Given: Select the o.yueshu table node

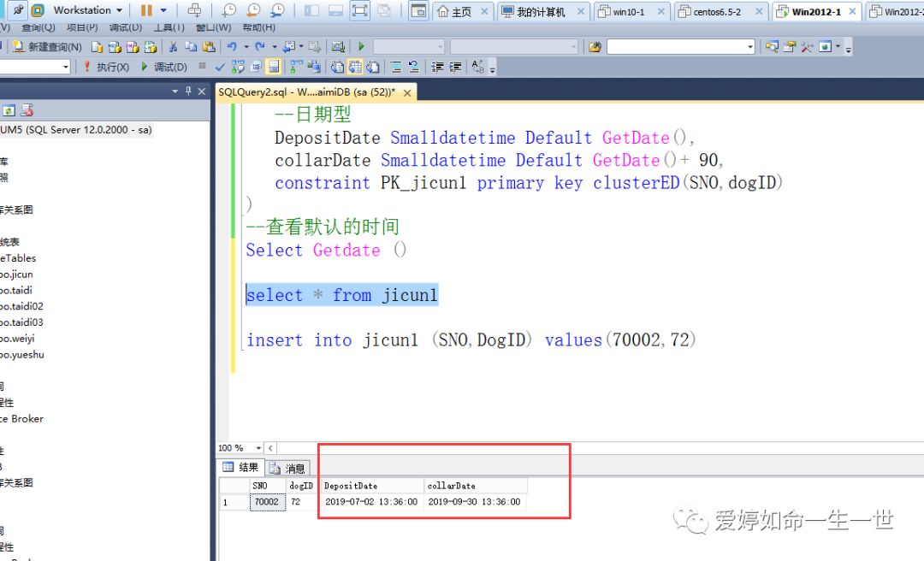Looking at the screenshot, I should 21,354.
